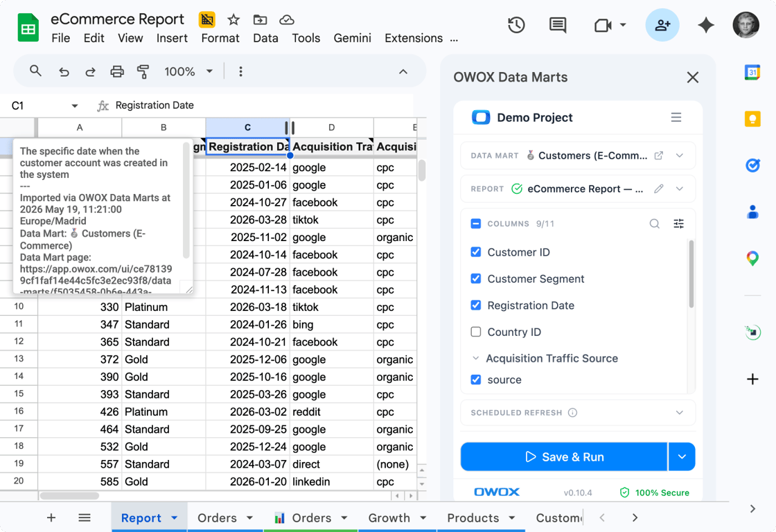776x532 pixels.
Task: Toggle the all COLUMNS select checkbox
Action: (x=475, y=224)
